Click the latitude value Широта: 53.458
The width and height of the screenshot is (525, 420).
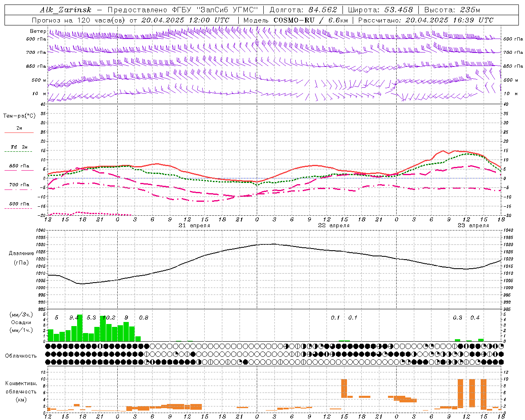coord(380,10)
